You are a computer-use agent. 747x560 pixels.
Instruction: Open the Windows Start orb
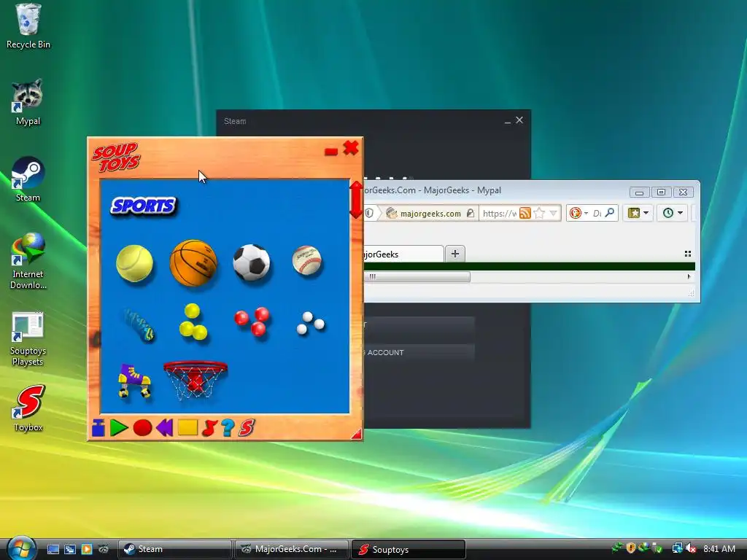pyautogui.click(x=22, y=548)
